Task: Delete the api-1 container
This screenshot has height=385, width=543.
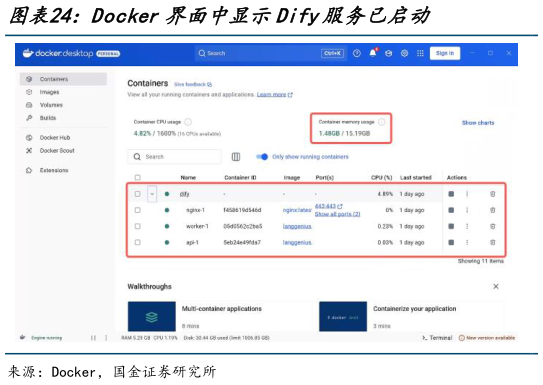Action: pos(492,242)
